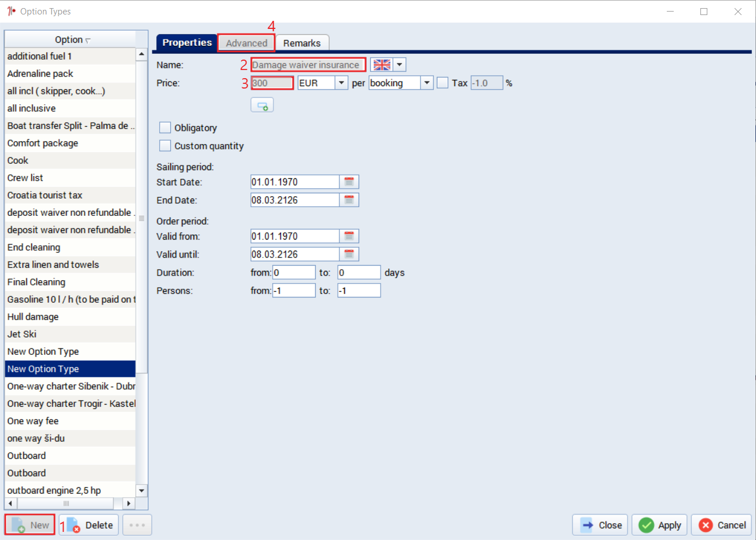Select 'one way ši-du' option
The width and height of the screenshot is (756, 540).
[70, 438]
